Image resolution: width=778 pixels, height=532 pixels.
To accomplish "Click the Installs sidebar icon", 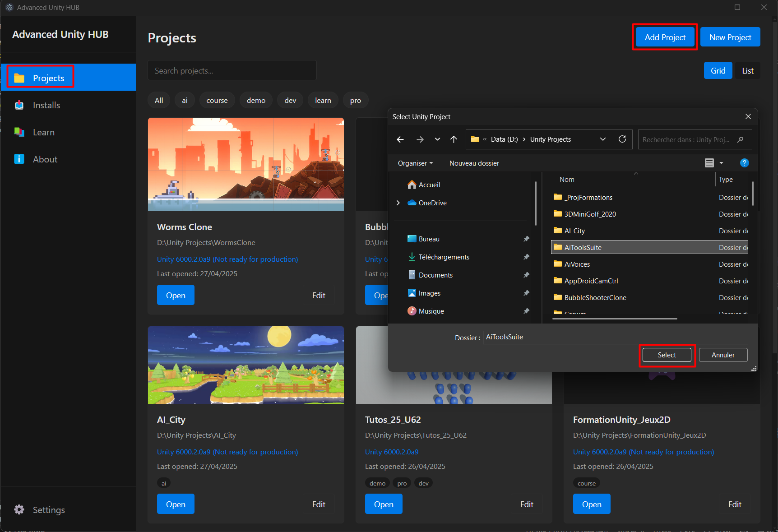I will click(x=19, y=105).
